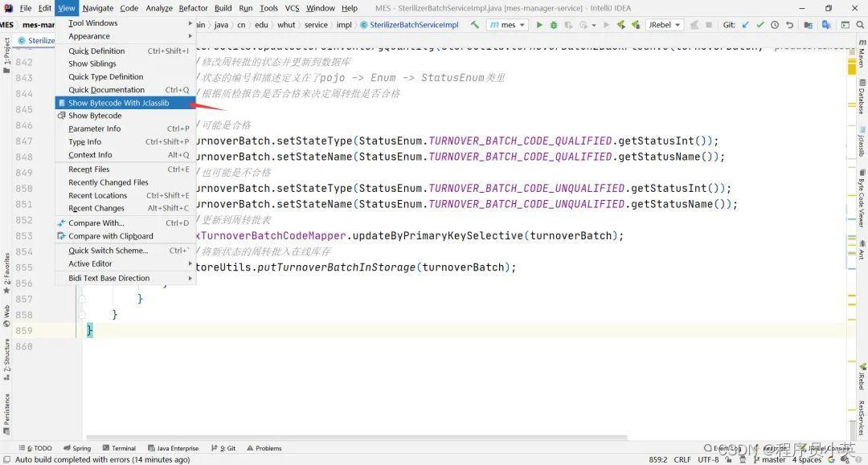Click the whut breadcrumb segment

tap(286, 25)
